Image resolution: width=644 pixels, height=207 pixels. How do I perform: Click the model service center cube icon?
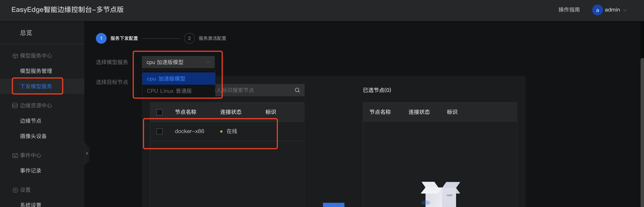click(x=15, y=56)
